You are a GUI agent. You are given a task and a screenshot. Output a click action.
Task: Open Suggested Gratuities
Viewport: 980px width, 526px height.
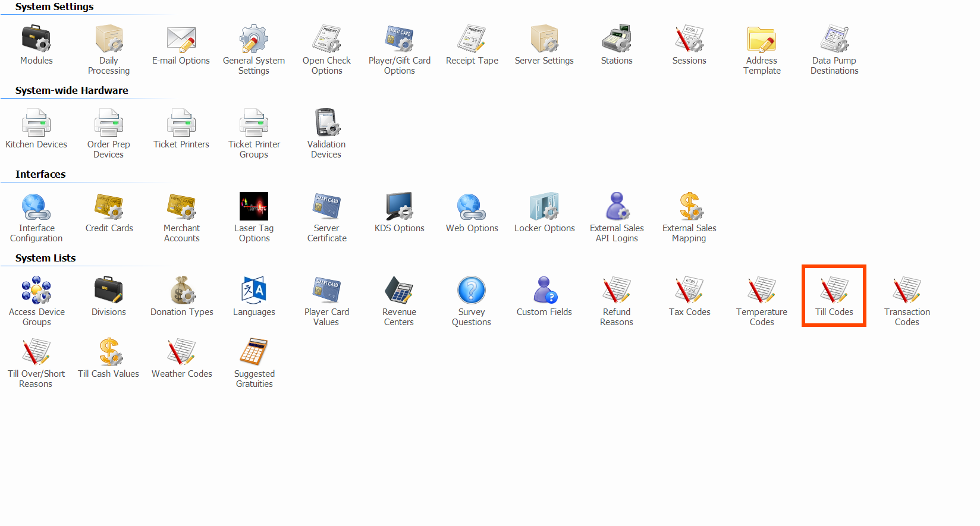point(254,353)
